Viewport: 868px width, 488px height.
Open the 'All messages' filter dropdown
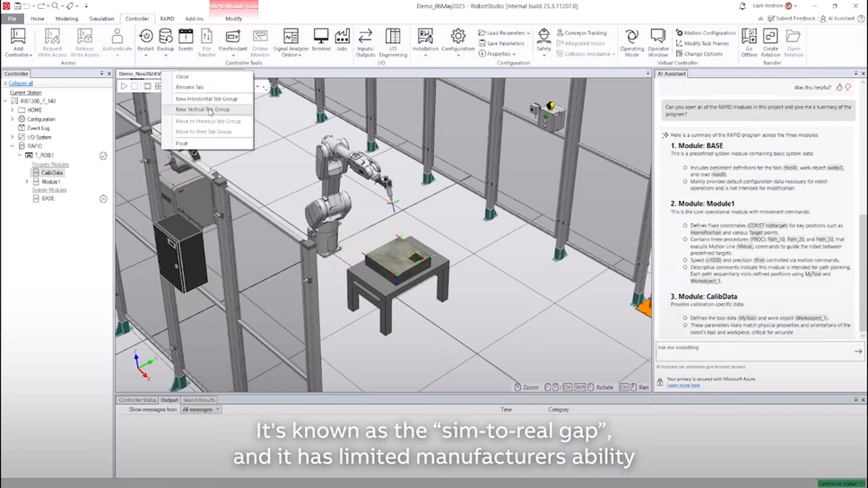(x=198, y=409)
